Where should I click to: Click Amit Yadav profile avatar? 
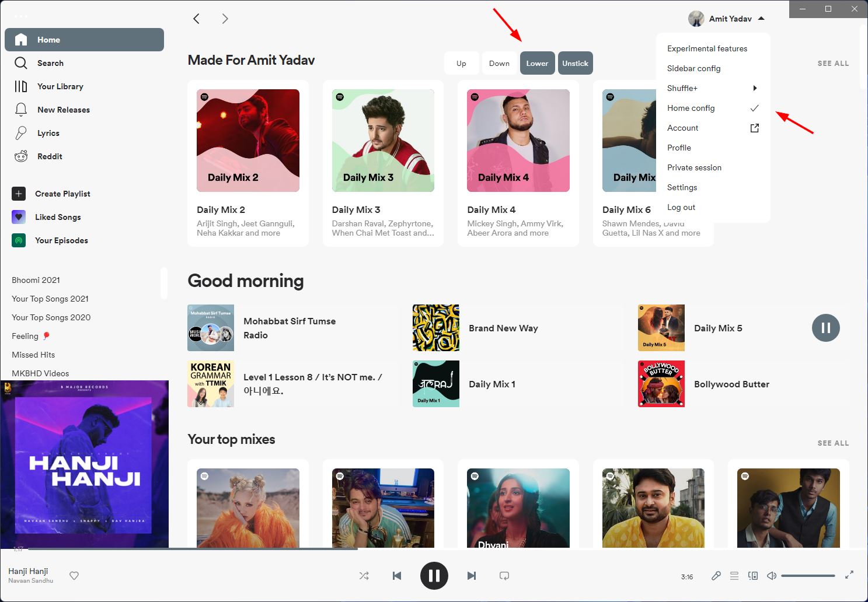coord(696,19)
